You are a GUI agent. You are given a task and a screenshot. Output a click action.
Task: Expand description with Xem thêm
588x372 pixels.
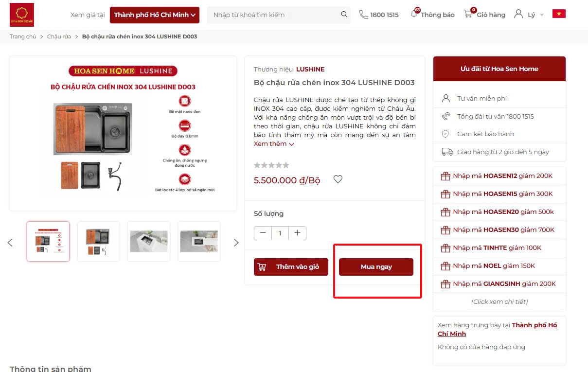pyautogui.click(x=274, y=144)
